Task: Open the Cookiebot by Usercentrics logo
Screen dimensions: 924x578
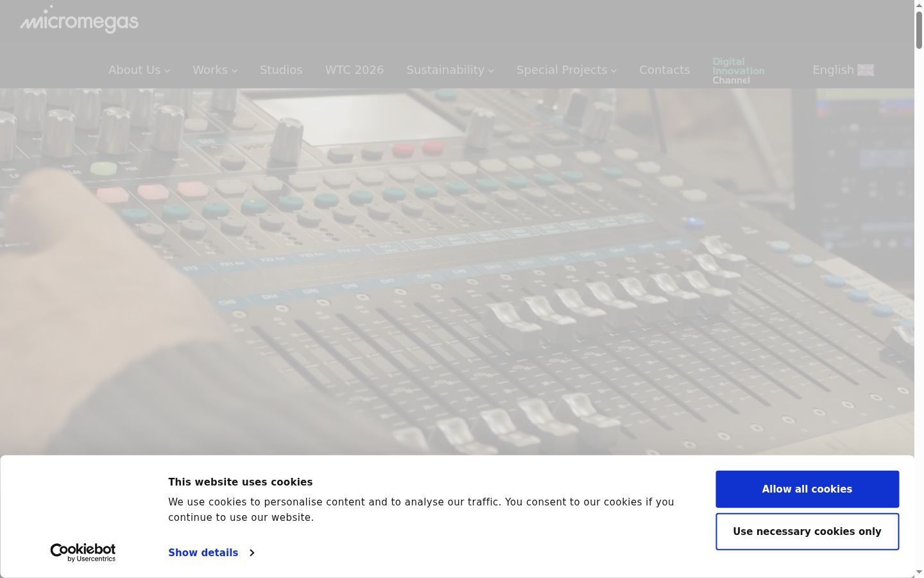Action: point(83,552)
